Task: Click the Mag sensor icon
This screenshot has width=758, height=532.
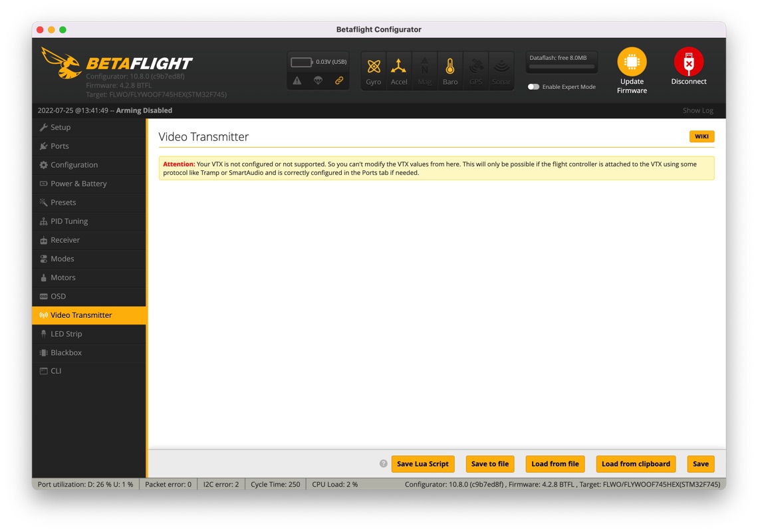Action: [424, 66]
